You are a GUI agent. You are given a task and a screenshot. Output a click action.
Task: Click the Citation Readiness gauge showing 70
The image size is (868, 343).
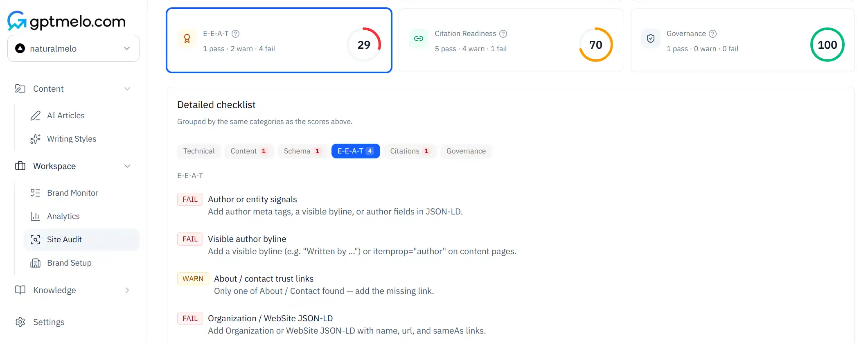click(596, 45)
